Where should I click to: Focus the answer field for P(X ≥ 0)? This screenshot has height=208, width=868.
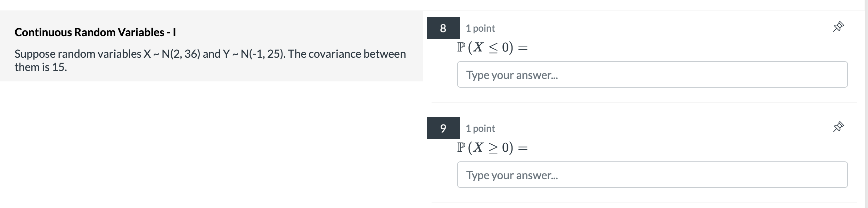tap(652, 175)
